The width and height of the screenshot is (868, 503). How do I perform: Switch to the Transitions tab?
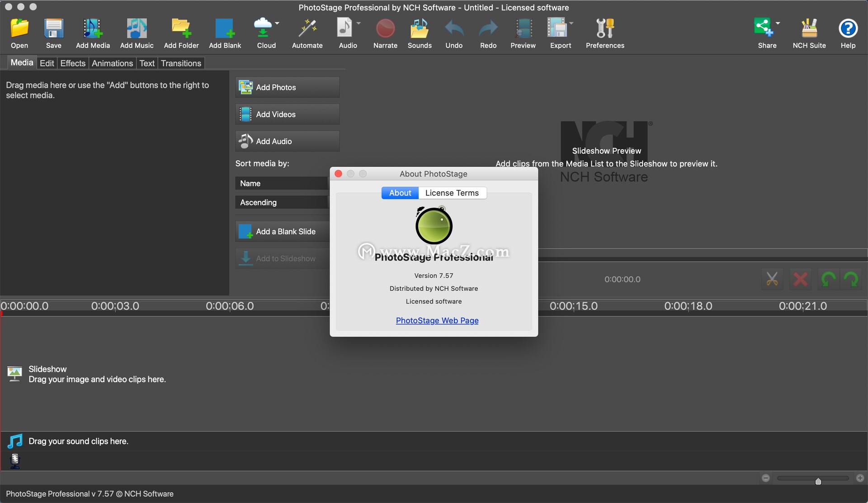[x=181, y=63]
